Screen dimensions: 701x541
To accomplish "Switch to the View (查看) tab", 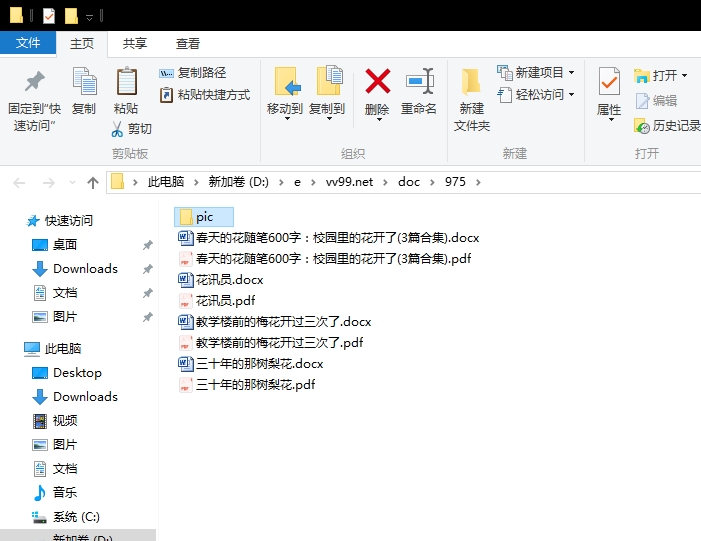I will pos(188,43).
